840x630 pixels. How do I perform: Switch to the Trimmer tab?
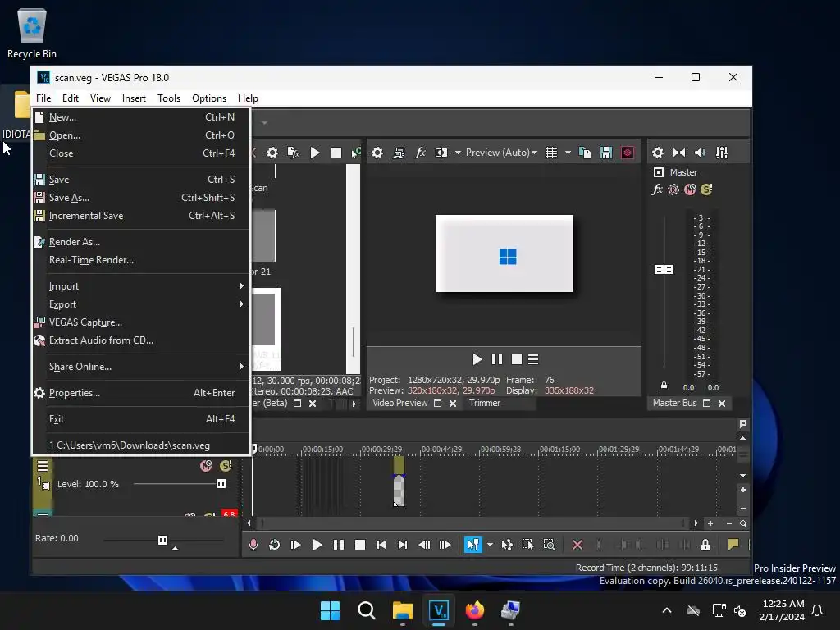[x=484, y=403]
